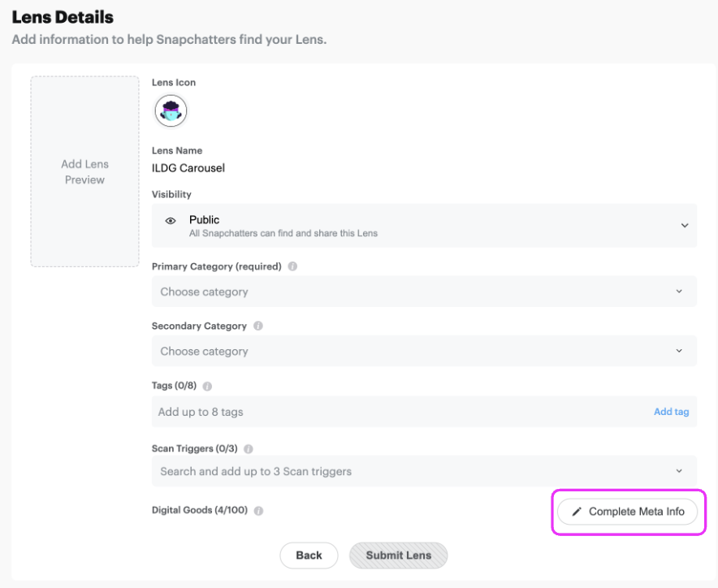The width and height of the screenshot is (718, 588).
Task: Click info icon next to Secondary Category
Action: click(258, 326)
